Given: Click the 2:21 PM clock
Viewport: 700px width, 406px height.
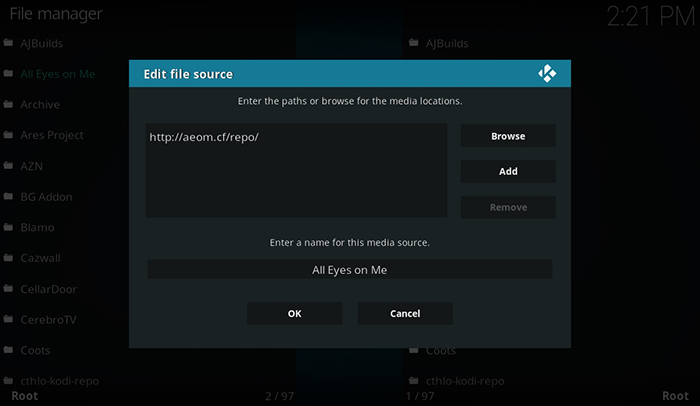Looking at the screenshot, I should (x=651, y=17).
